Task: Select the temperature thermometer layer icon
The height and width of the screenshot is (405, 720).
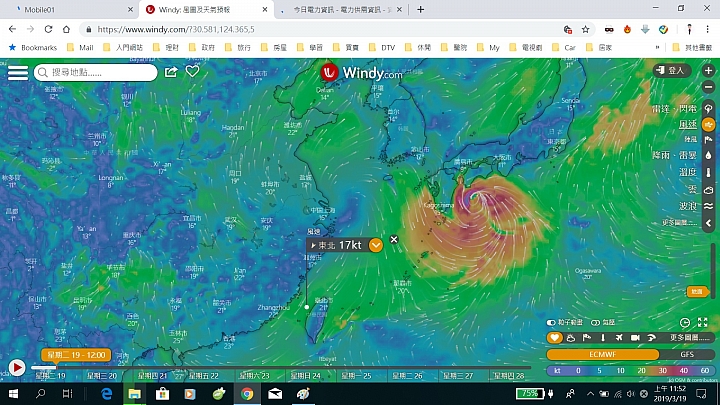Action: pyautogui.click(x=709, y=172)
